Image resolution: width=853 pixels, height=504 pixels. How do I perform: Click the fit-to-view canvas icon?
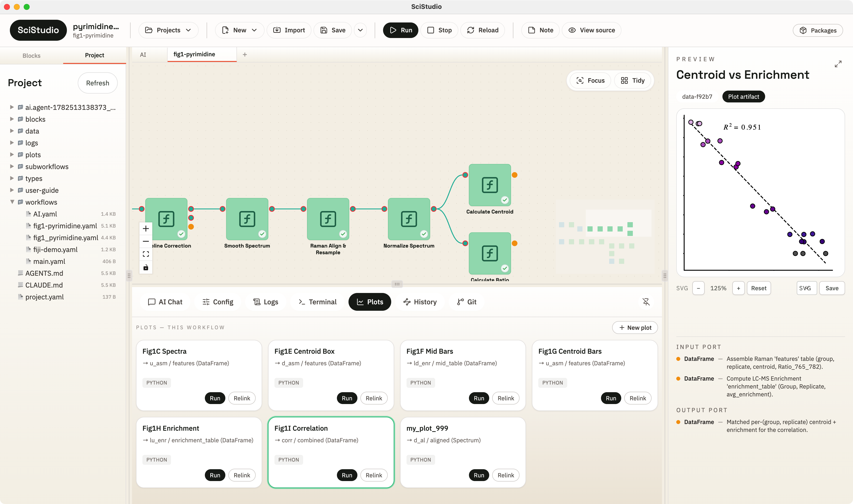click(146, 254)
